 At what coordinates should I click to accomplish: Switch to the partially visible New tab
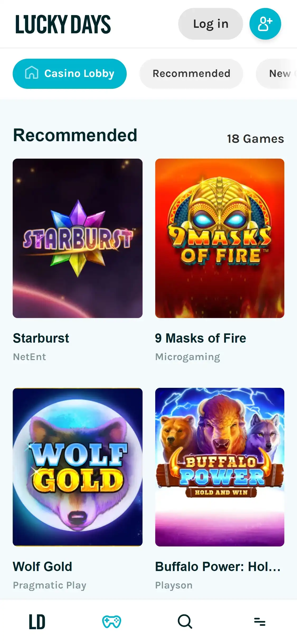(277, 74)
